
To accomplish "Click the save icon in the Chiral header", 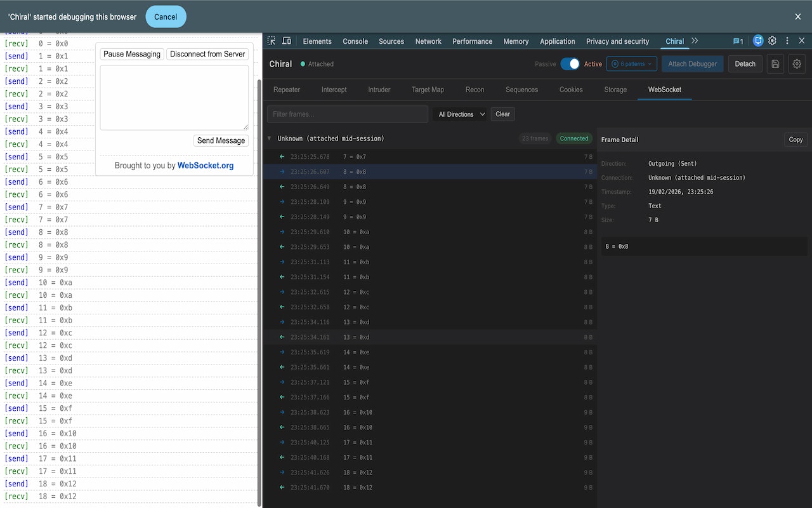I will pyautogui.click(x=775, y=63).
